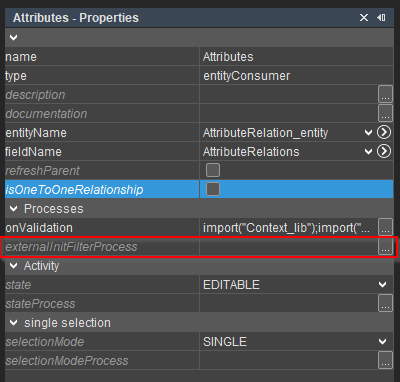The height and width of the screenshot is (382, 400).
Task: Open the selectionModeProcess ellipsis editor button
Action: [x=385, y=360]
